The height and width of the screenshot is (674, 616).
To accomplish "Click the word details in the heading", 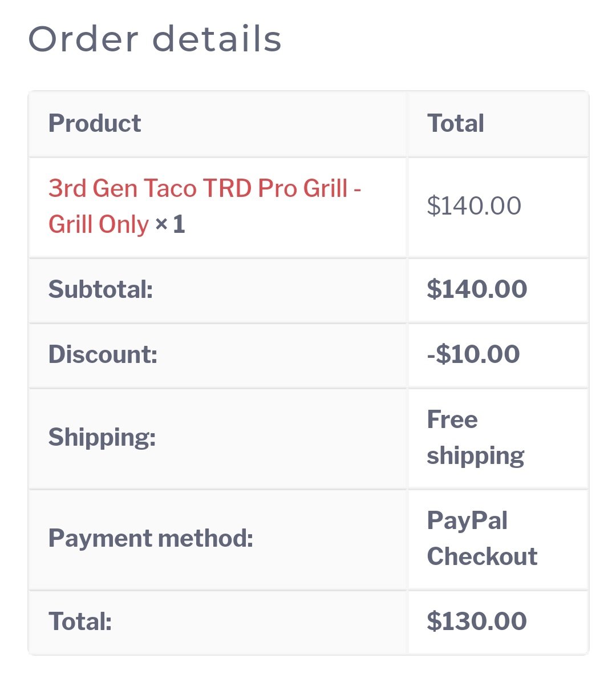I will click(x=217, y=39).
